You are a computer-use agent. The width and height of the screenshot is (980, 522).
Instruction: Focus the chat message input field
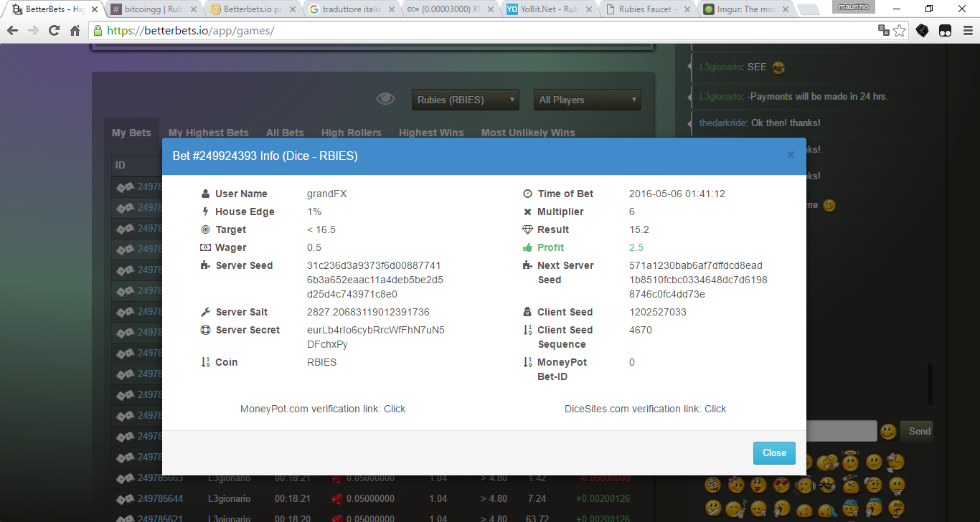click(x=842, y=431)
